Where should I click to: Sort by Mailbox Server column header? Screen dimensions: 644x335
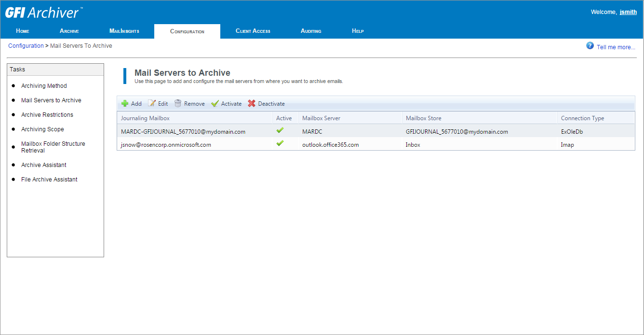pyautogui.click(x=350, y=118)
